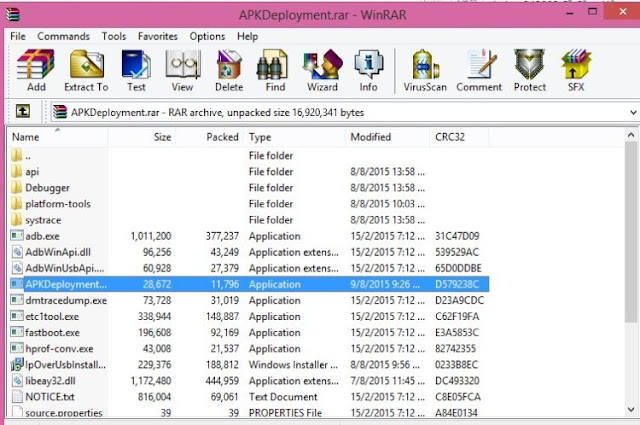
Task: Click the 1,011,200 size value
Action: [151, 236]
